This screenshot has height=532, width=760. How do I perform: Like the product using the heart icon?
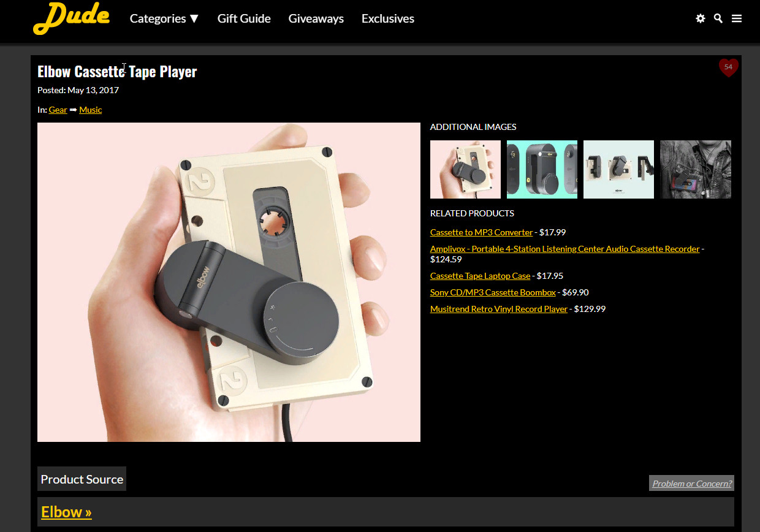click(728, 67)
